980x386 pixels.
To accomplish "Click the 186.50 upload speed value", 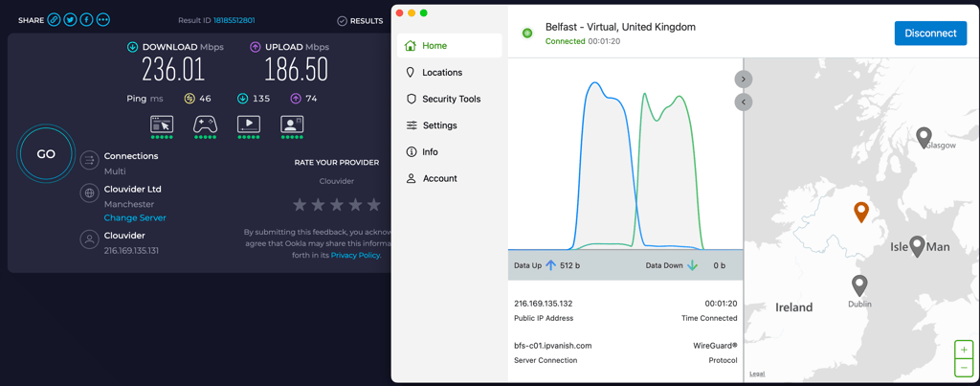I will click(297, 70).
